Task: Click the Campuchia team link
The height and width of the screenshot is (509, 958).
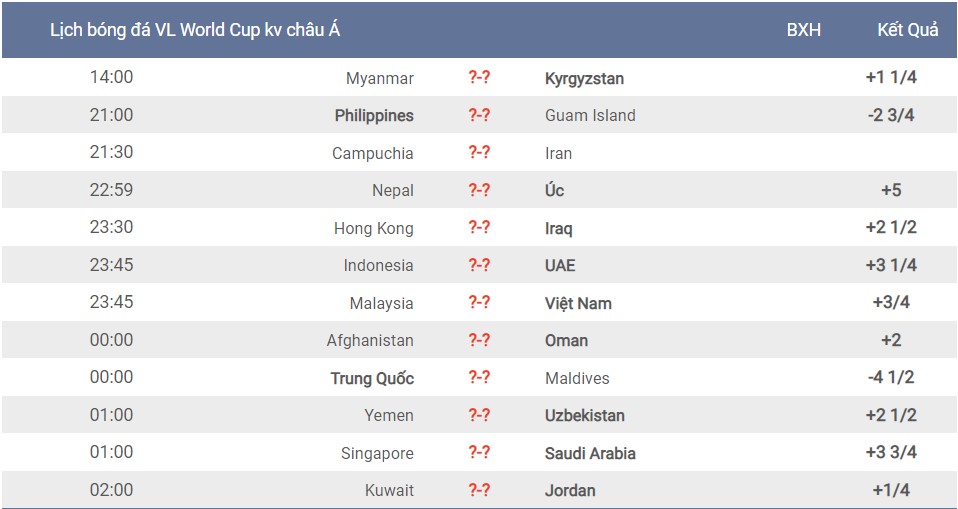Action: click(x=373, y=153)
